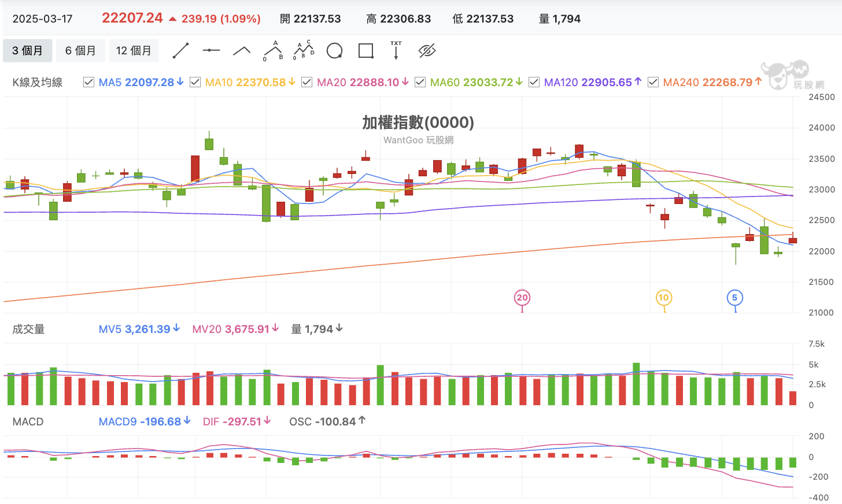Switch chart to 12 個月 range
The width and height of the screenshot is (842, 504).
tap(134, 51)
